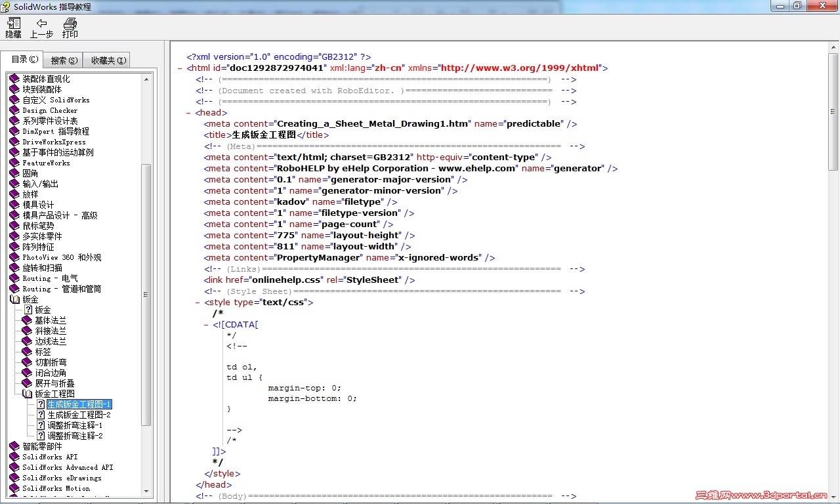The height and width of the screenshot is (504, 840).
Task: Click the question-mark icon beside 生成钣金工程图-2
Action: 41,415
